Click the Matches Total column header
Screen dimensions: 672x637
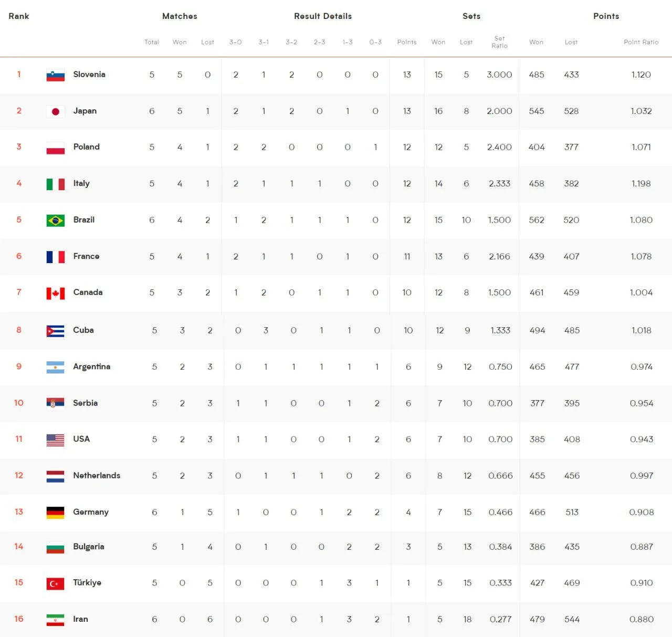pyautogui.click(x=152, y=42)
